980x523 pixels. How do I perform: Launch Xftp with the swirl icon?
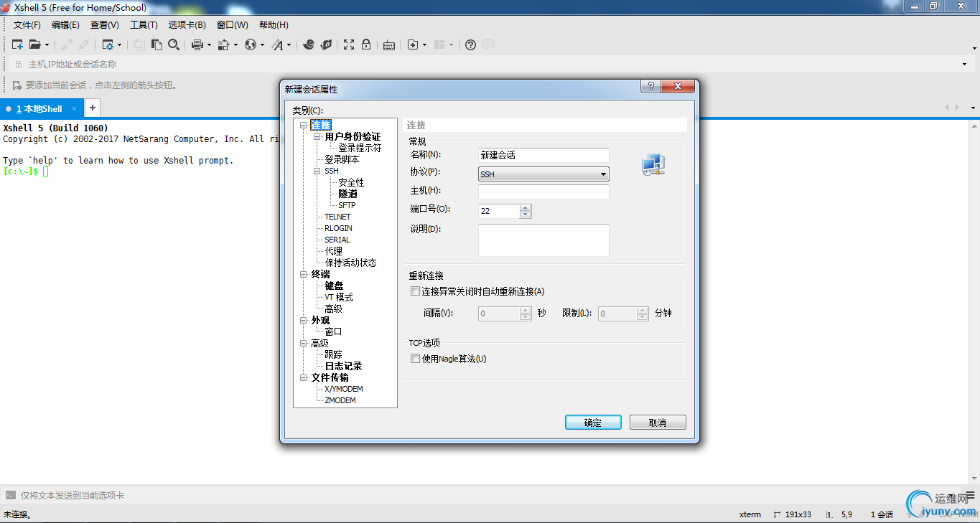click(x=309, y=44)
